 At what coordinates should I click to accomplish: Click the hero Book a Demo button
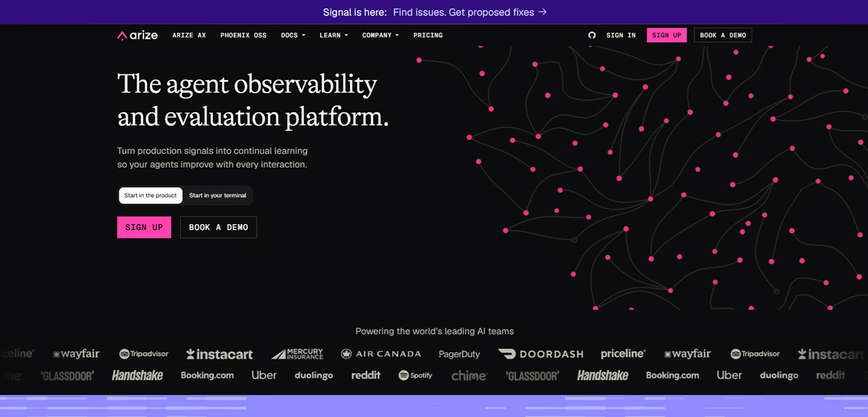pos(218,227)
